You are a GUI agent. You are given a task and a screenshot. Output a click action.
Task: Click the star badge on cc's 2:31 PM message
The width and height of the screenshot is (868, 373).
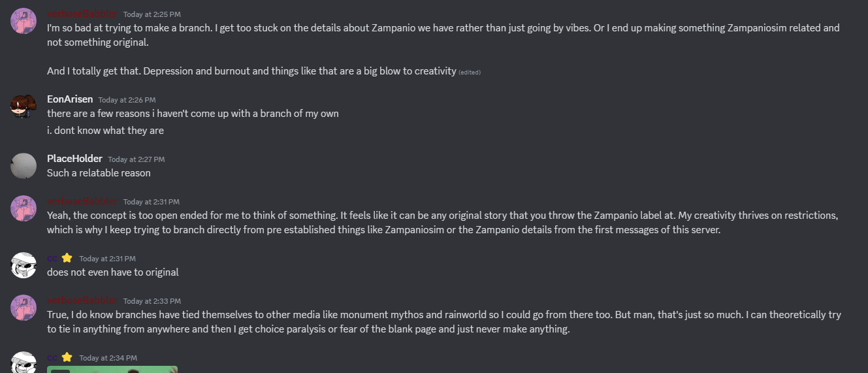67,258
